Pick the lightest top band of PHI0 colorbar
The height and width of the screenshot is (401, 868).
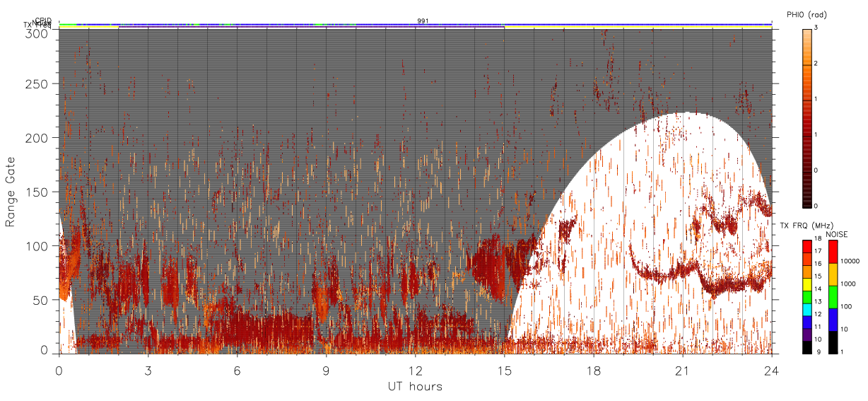click(x=807, y=47)
